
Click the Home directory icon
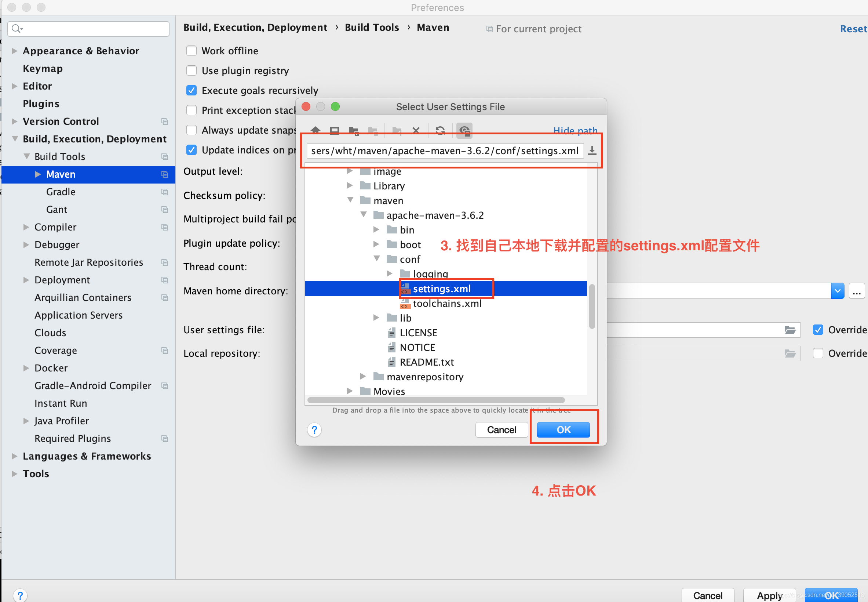point(316,130)
